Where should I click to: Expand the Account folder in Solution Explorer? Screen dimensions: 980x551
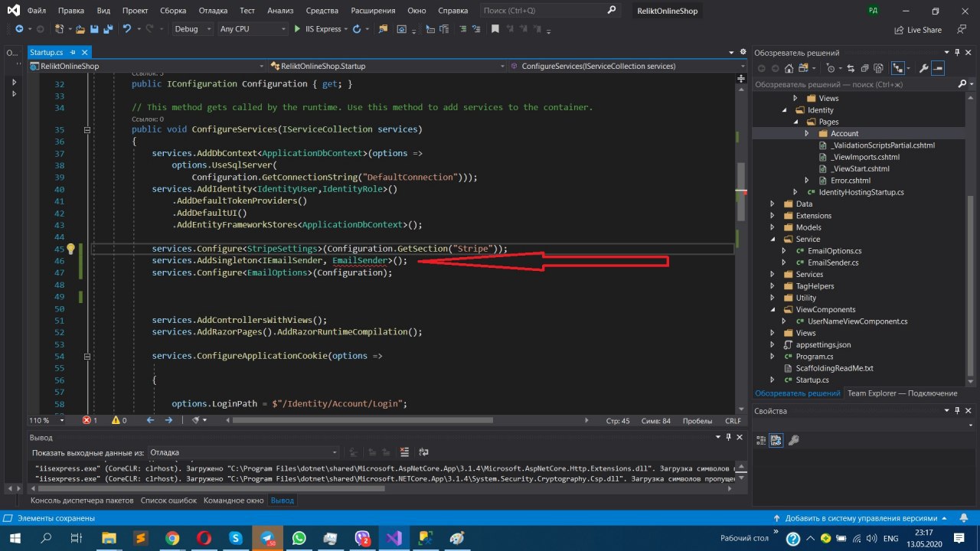pos(807,133)
